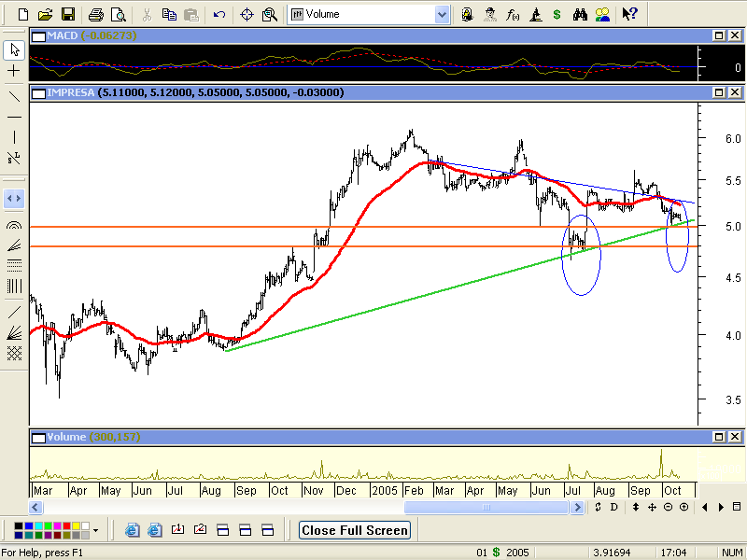Close the Volume inner window
The height and width of the screenshot is (560, 747).
pyautogui.click(x=735, y=437)
